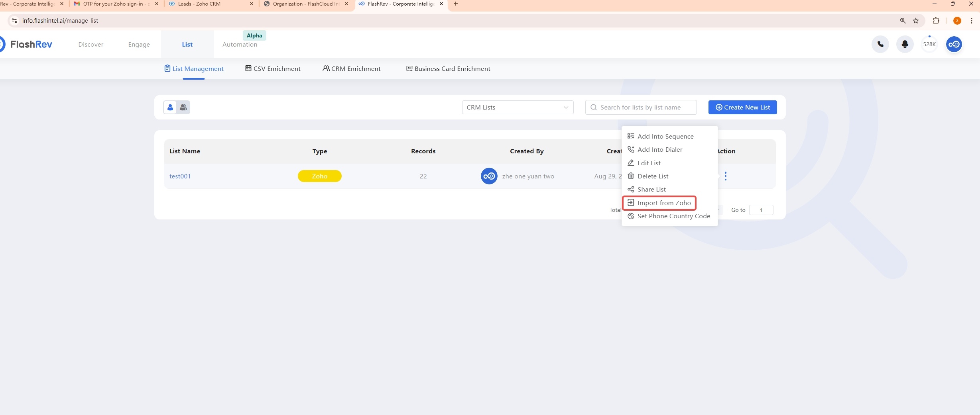This screenshot has width=980, height=415.
Task: Close the Organization - FlashCloud tab
Action: (346, 4)
